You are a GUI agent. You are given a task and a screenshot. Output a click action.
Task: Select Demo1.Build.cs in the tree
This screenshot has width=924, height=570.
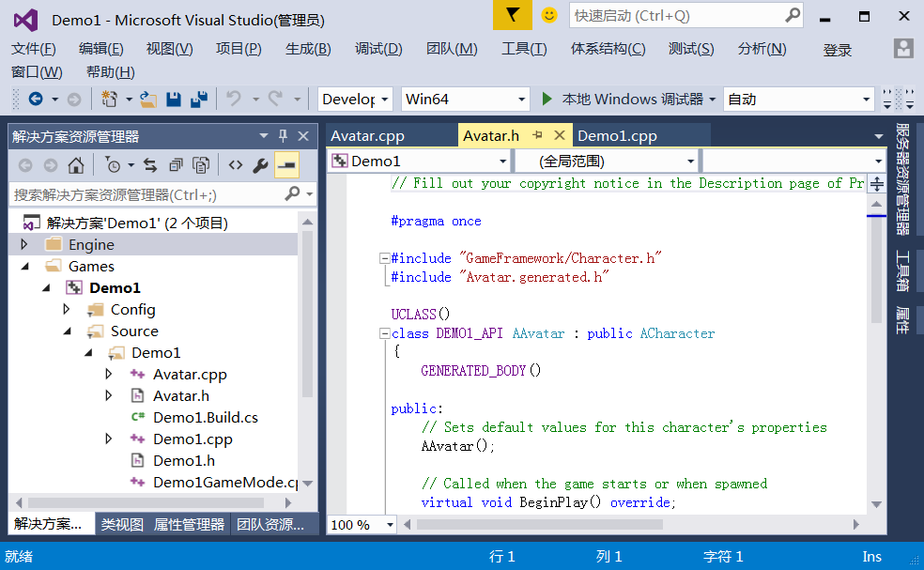(206, 417)
